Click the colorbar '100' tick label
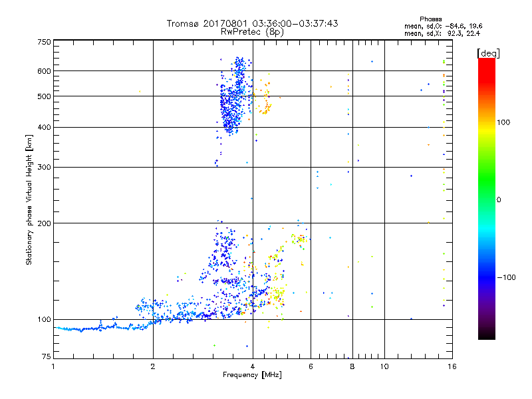Image resolution: width=532 pixels, height=399 pixels. [503, 122]
